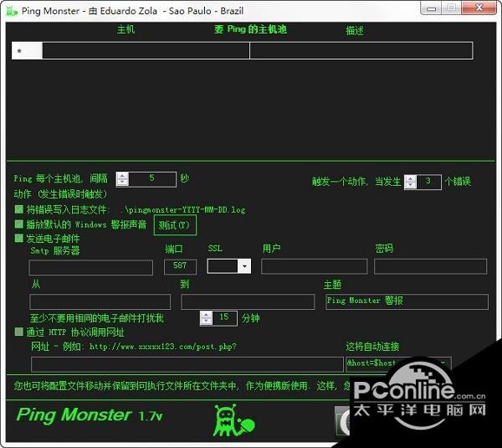Click the host (主机) cell in new row

(x=146, y=50)
